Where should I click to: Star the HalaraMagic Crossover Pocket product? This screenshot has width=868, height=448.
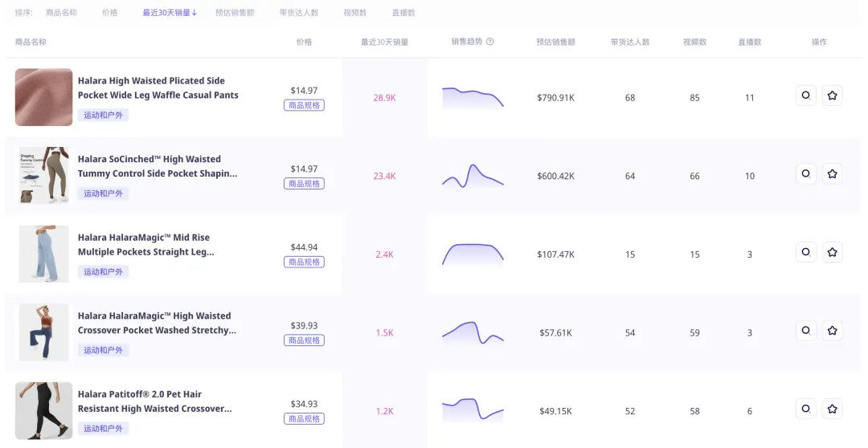coord(832,331)
